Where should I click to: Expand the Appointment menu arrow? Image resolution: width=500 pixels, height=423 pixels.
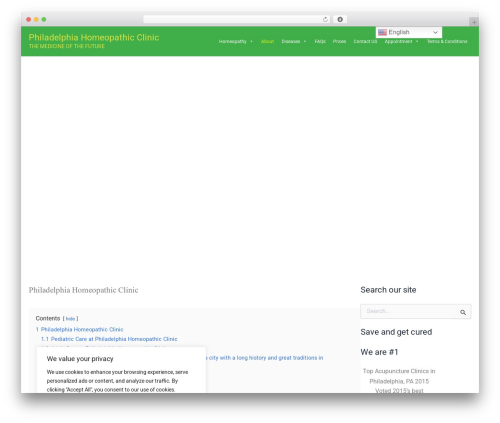point(417,42)
